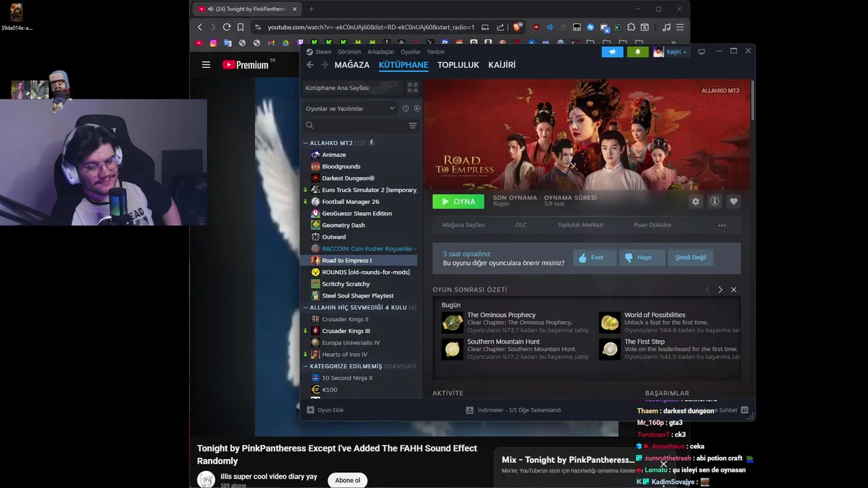868x488 pixels.
Task: Open Topluluk Merkezi link
Action: (x=580, y=225)
